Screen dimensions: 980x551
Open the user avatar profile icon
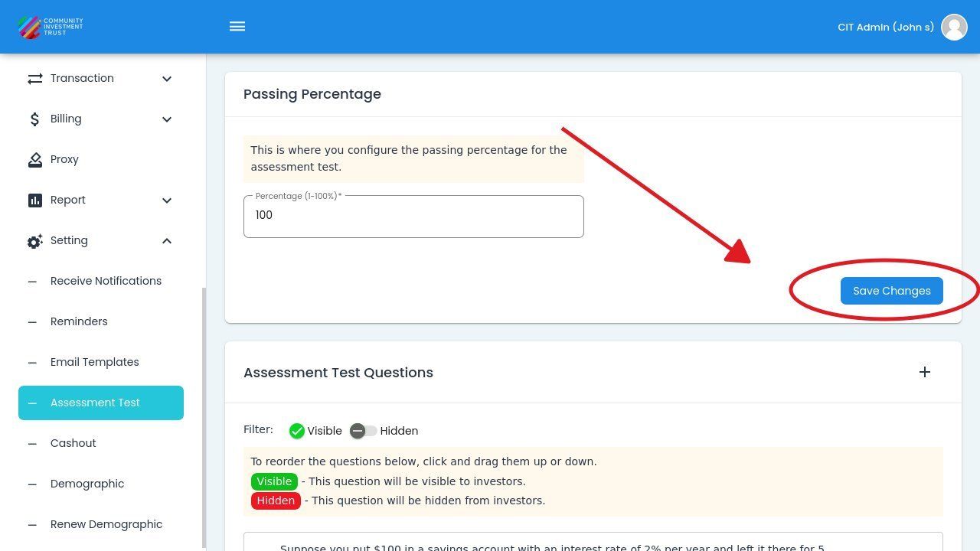(x=954, y=27)
